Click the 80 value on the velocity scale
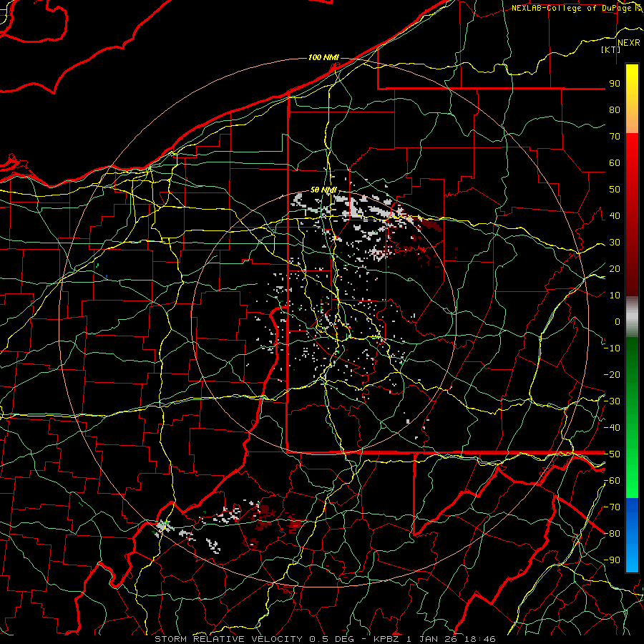This screenshot has width=644, height=644. (615, 109)
